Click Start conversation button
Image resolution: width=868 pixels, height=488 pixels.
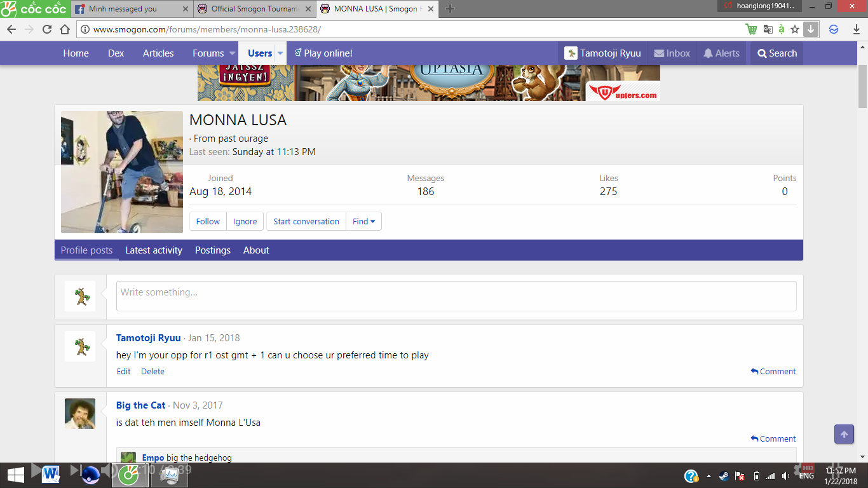306,221
